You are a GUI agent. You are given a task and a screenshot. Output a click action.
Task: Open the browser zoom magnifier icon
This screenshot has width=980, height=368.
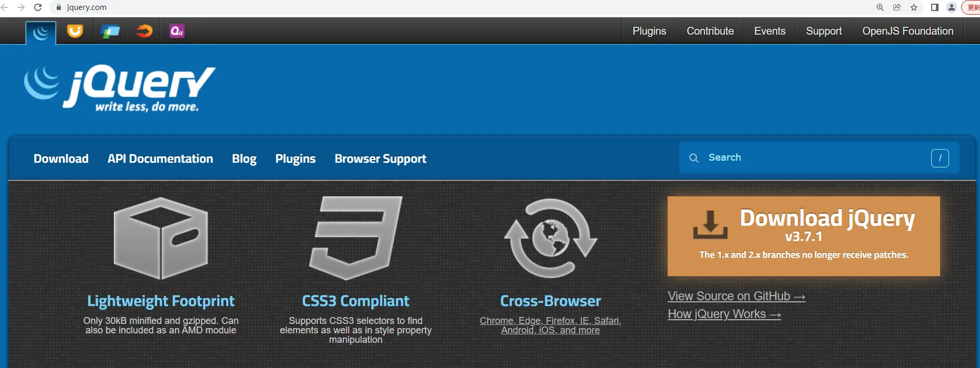click(880, 7)
